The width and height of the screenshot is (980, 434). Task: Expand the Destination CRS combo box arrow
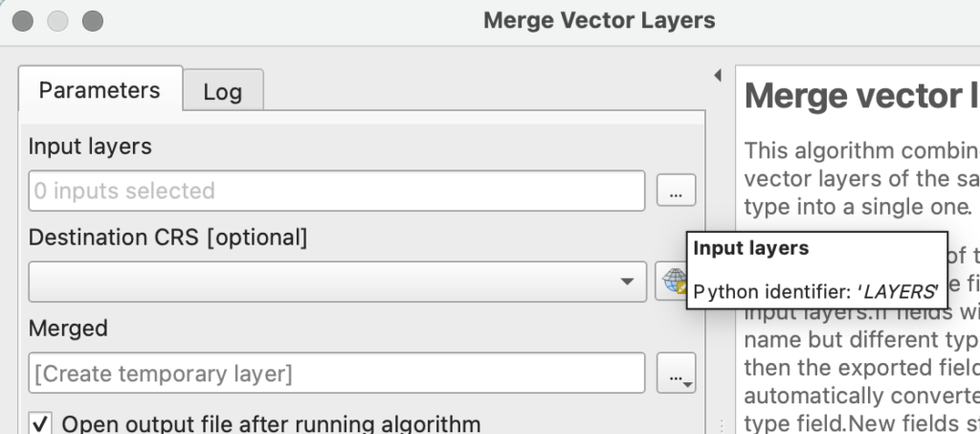point(627,282)
